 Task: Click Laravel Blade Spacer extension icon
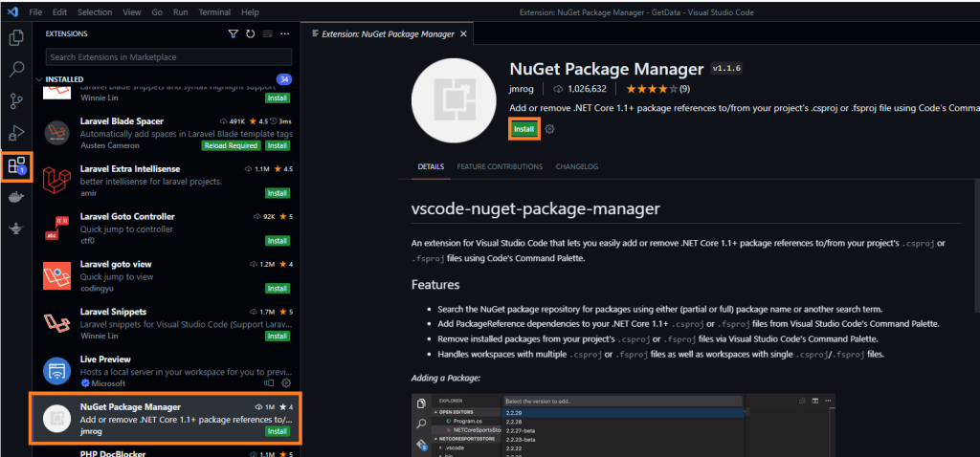58,133
